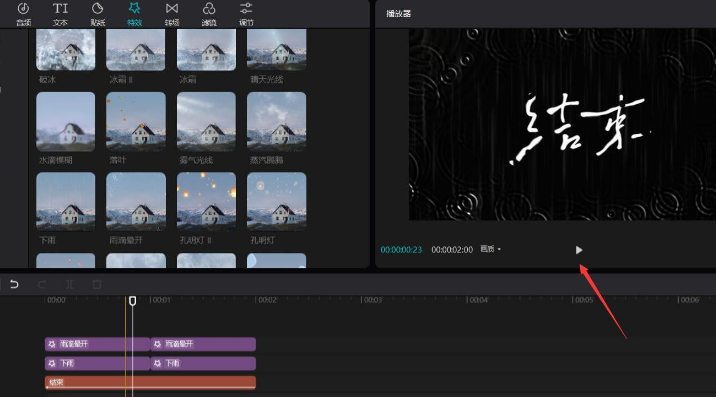Pick the 晴天光线 effect thumbnail
Image resolution: width=716 pixels, height=397 pixels.
point(277,49)
